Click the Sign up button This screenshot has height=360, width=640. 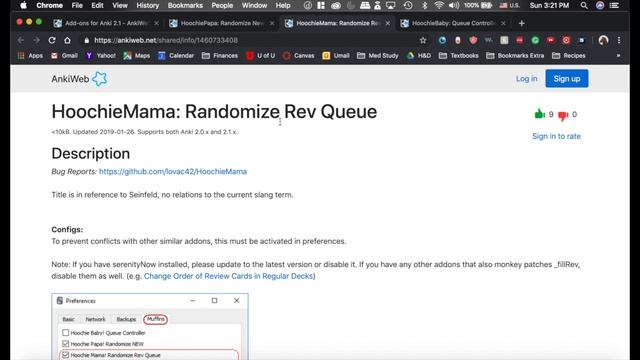click(x=567, y=79)
